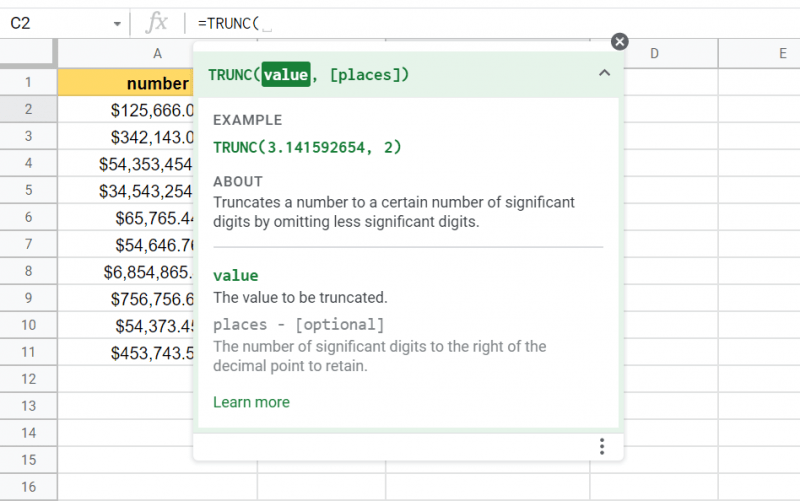Viewport: 800px width, 501px height.
Task: Click the green value parameter heading
Action: (236, 275)
